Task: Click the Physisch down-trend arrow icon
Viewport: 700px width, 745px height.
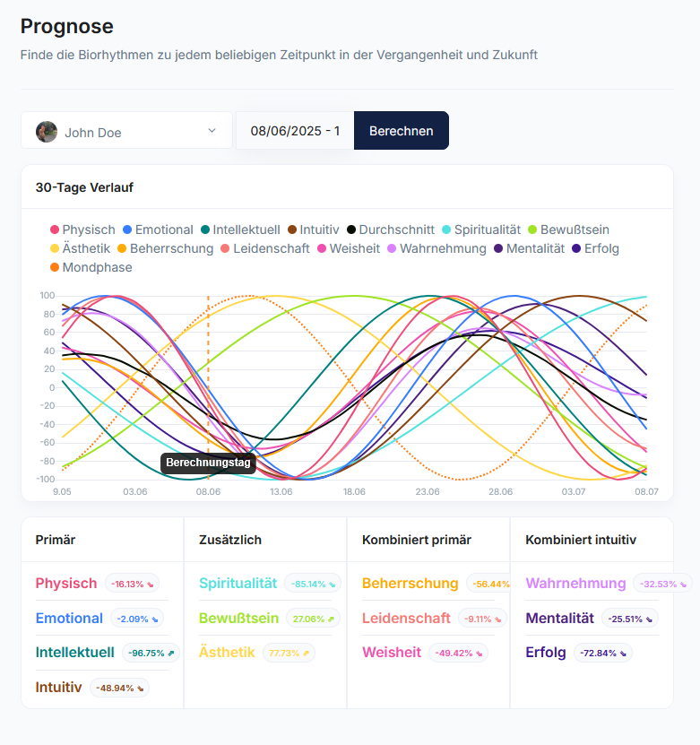Action: [x=151, y=585]
